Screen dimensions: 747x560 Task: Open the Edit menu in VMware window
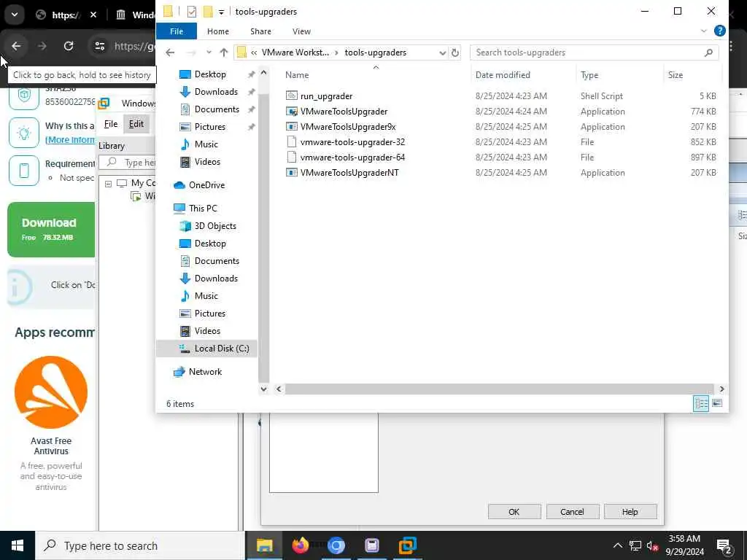click(x=136, y=124)
